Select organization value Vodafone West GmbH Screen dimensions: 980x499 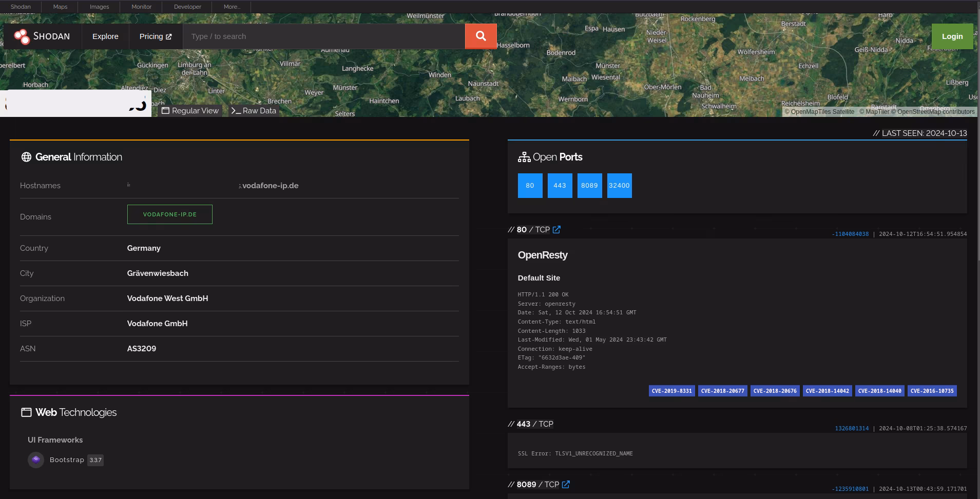click(167, 298)
